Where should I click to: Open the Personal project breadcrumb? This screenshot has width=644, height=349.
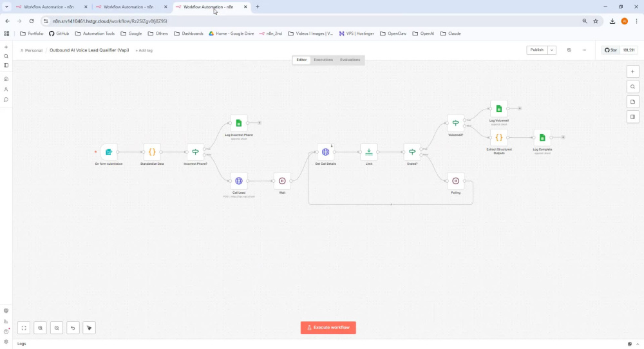point(31,50)
